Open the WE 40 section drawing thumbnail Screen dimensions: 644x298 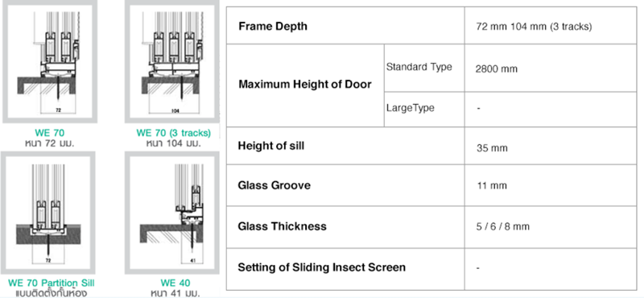coord(172,213)
